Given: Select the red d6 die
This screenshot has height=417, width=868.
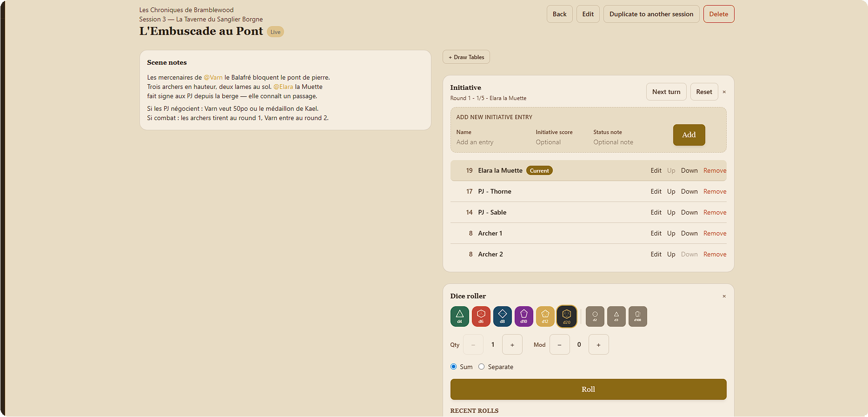Looking at the screenshot, I should pyautogui.click(x=481, y=316).
